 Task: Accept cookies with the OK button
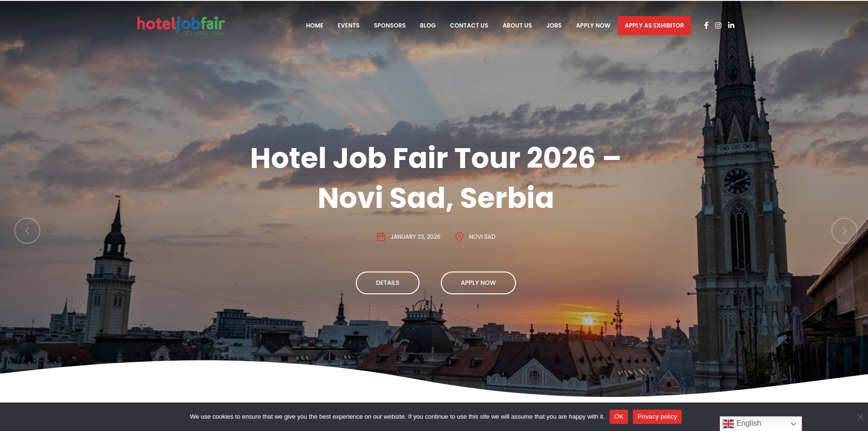click(x=619, y=417)
